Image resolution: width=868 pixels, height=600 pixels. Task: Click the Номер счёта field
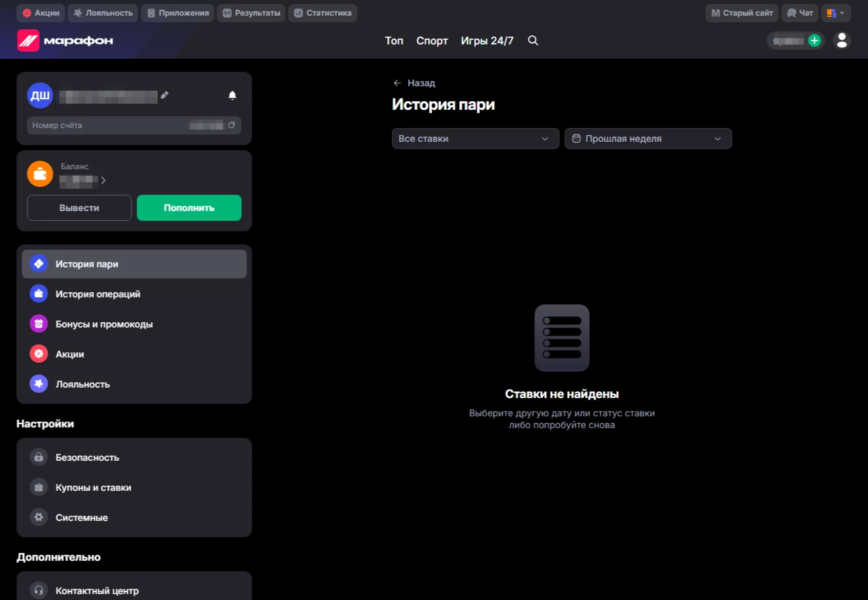click(134, 125)
